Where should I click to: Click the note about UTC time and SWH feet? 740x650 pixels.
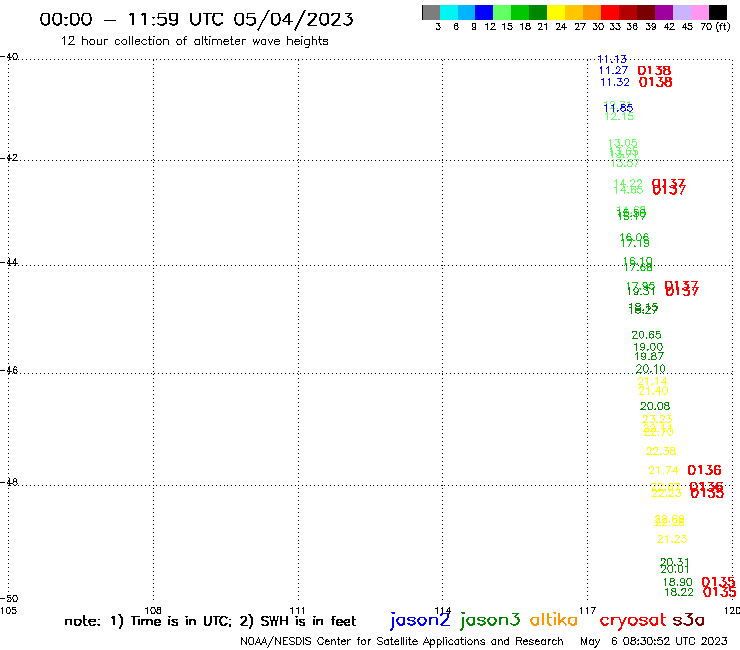click(x=210, y=621)
